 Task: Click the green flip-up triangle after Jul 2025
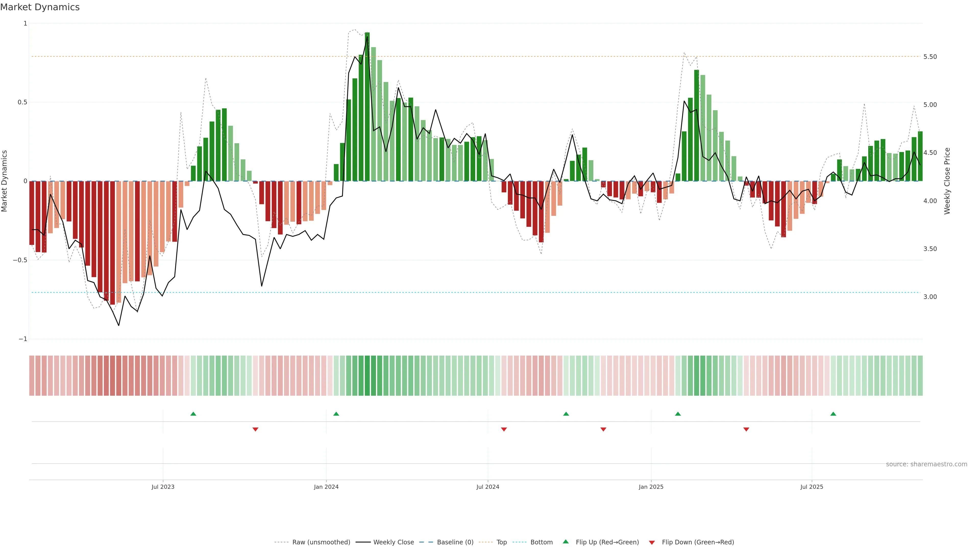point(833,414)
